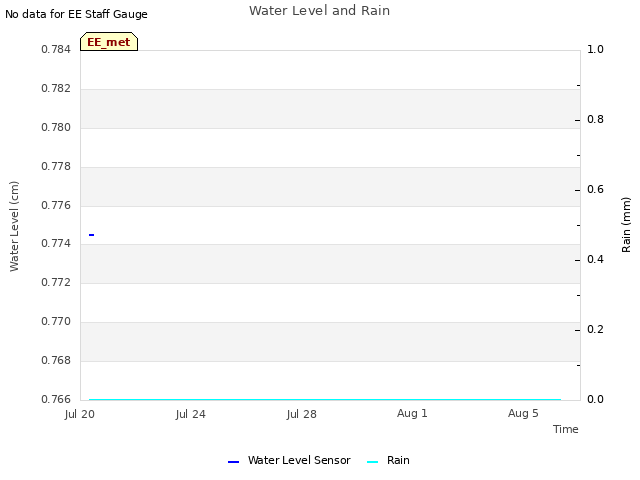Click the 0.4 rain axis label

coord(596,260)
